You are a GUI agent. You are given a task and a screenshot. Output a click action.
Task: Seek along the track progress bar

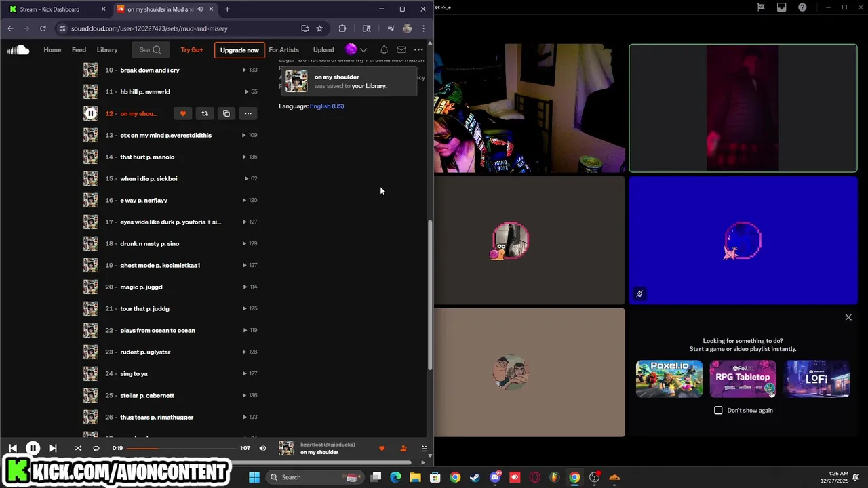(x=182, y=448)
